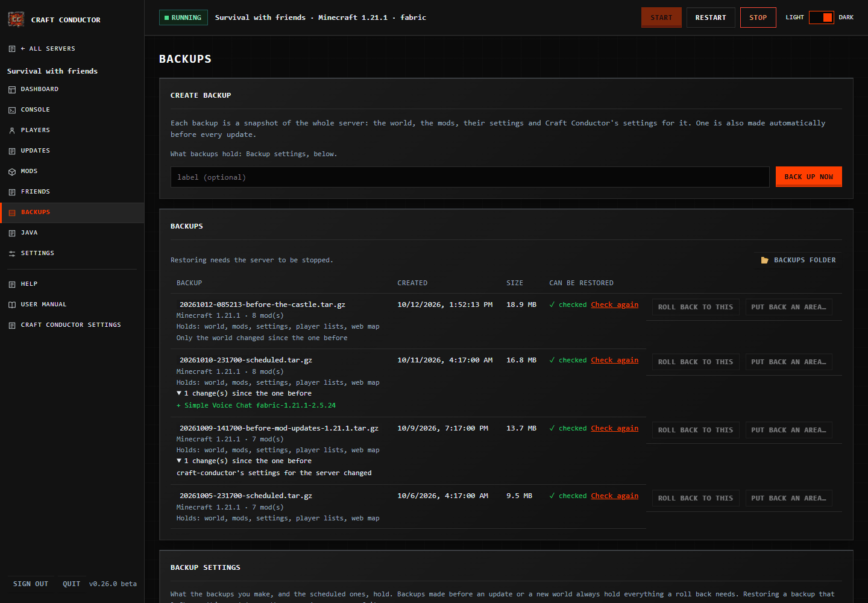
Task: Open the Players icon in sidebar
Action: pos(12,130)
